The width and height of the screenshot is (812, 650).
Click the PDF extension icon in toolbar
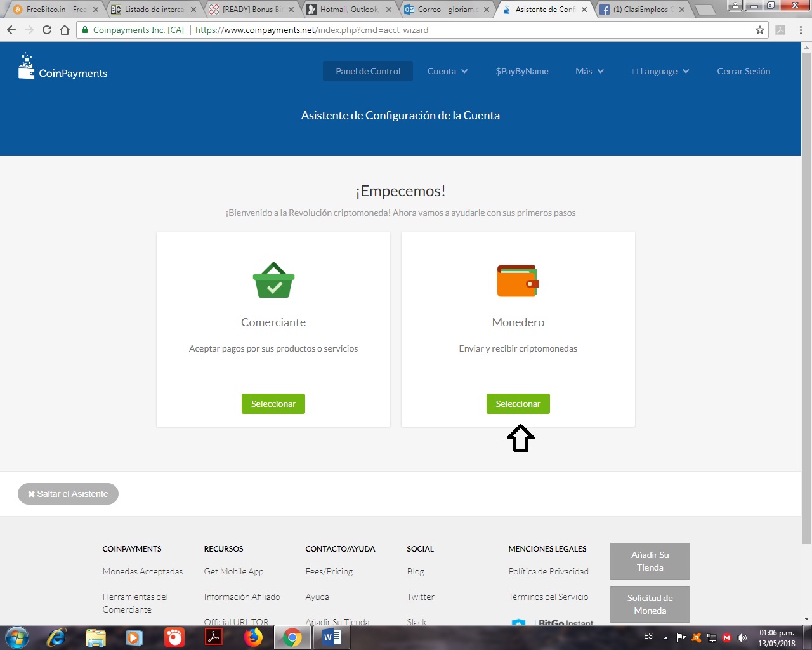point(780,30)
